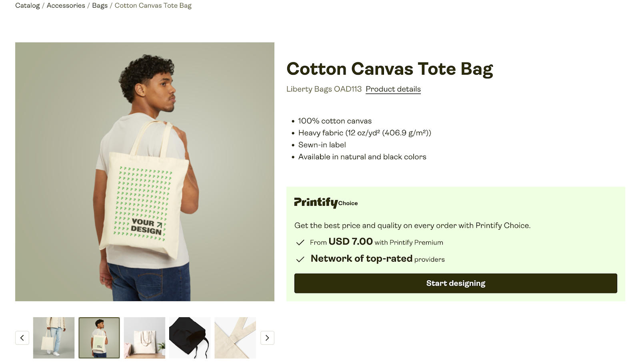Navigate to the Accessories category
Viewport: 640px width, 364px height.
pyautogui.click(x=66, y=5)
